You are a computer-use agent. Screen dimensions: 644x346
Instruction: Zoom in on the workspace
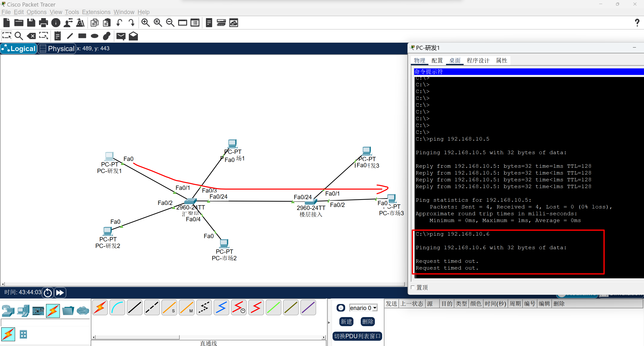[x=145, y=23]
